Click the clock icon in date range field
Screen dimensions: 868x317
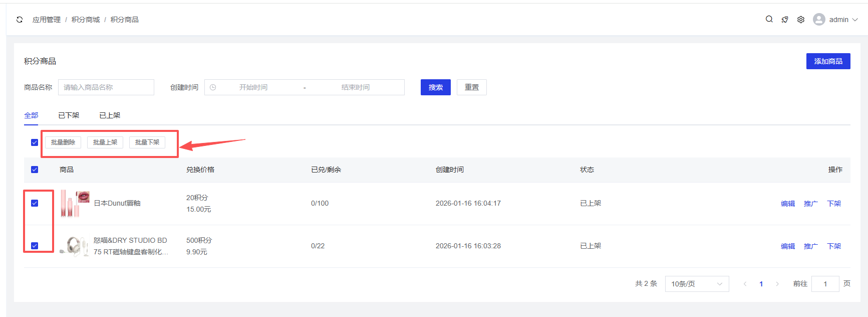tap(213, 87)
